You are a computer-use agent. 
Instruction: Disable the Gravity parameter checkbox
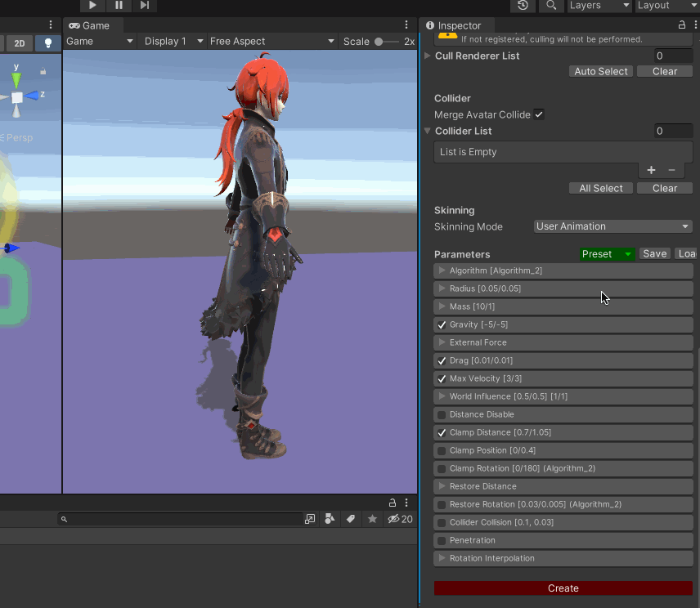coord(442,324)
